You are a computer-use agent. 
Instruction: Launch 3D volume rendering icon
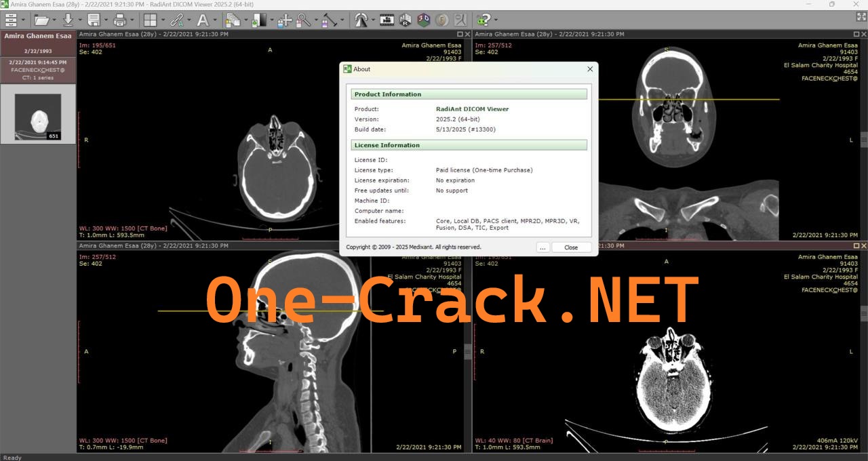[422, 20]
